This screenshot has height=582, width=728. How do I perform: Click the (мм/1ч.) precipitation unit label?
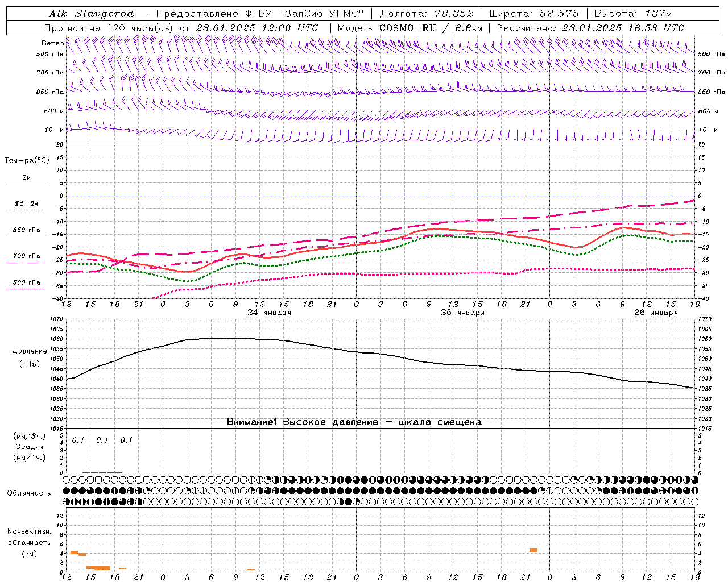(30, 458)
